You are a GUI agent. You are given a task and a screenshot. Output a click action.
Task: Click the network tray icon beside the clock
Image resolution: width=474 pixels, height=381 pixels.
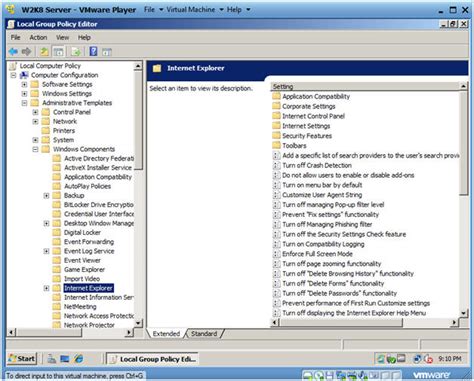pos(417,359)
